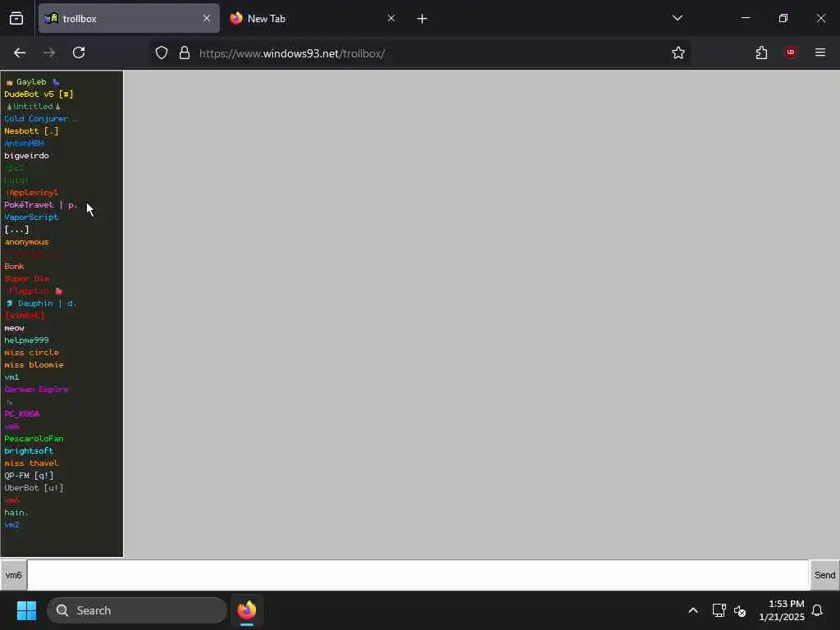Select user PC_KOSA

pyautogui.click(x=22, y=414)
